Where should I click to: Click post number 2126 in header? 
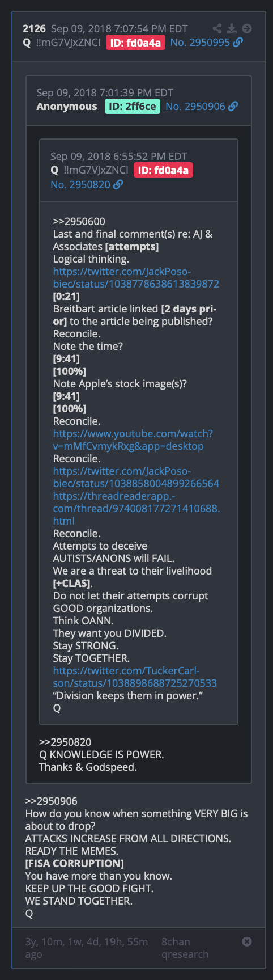coord(34,28)
